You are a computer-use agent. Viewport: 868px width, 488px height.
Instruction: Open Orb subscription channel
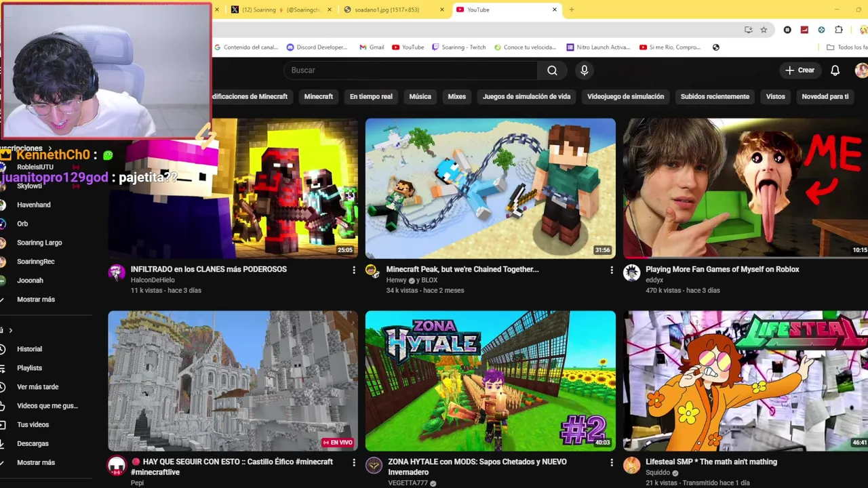22,224
